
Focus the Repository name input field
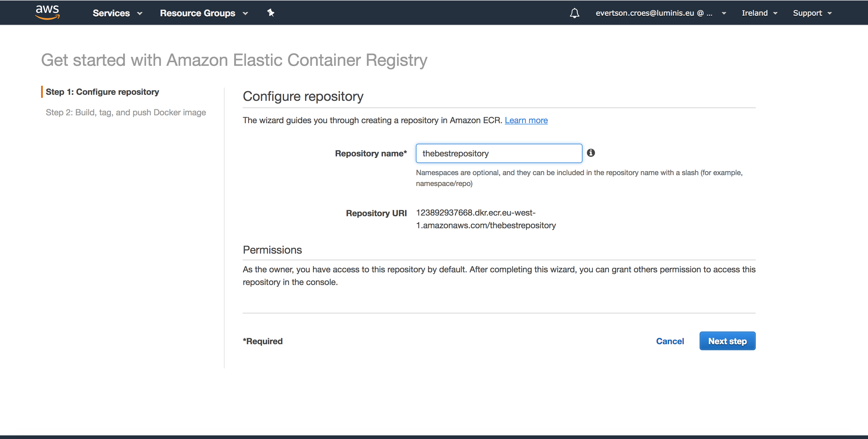point(498,153)
